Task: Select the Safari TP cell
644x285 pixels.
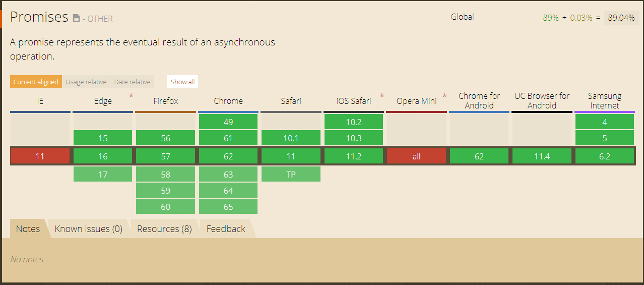Action: tap(291, 175)
